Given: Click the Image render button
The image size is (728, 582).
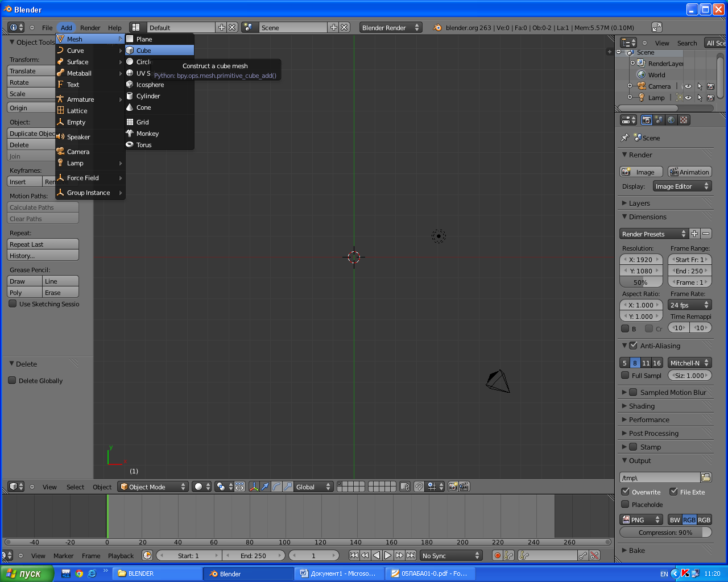Looking at the screenshot, I should click(641, 172).
